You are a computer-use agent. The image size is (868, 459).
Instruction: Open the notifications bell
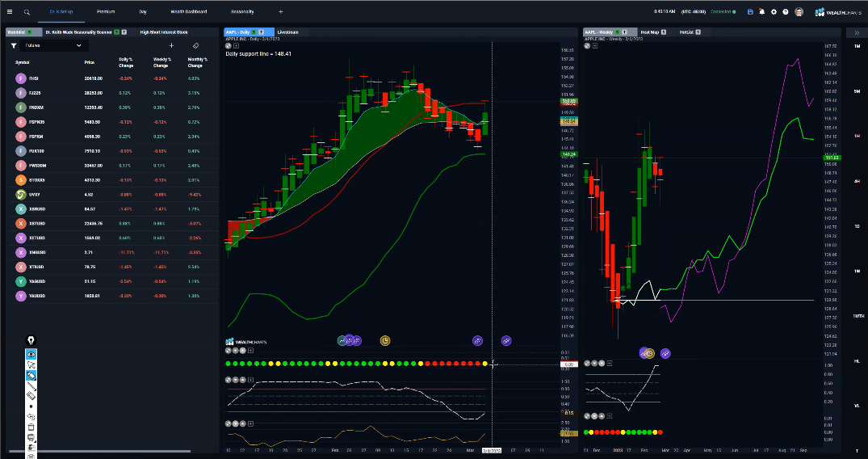click(762, 11)
